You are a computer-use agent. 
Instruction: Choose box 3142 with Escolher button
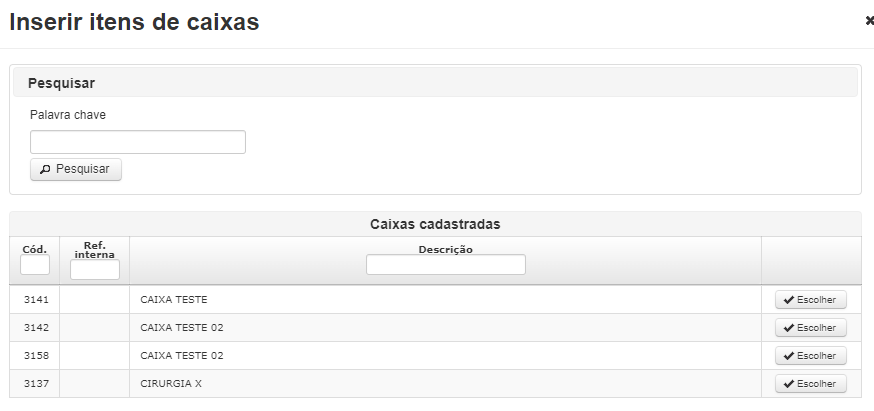(x=811, y=328)
